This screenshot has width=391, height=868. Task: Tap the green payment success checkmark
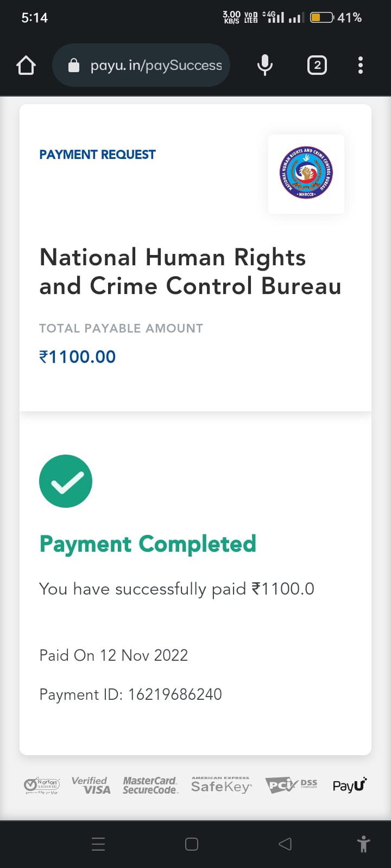66,481
